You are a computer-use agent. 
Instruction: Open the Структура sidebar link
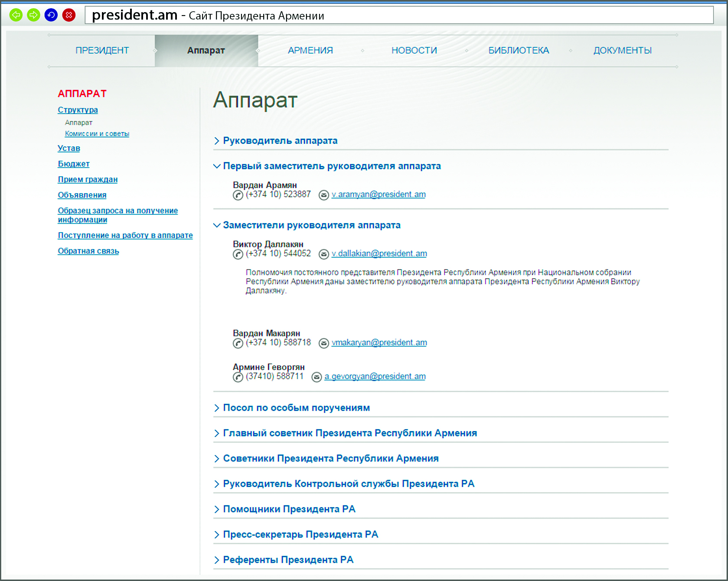[78, 110]
